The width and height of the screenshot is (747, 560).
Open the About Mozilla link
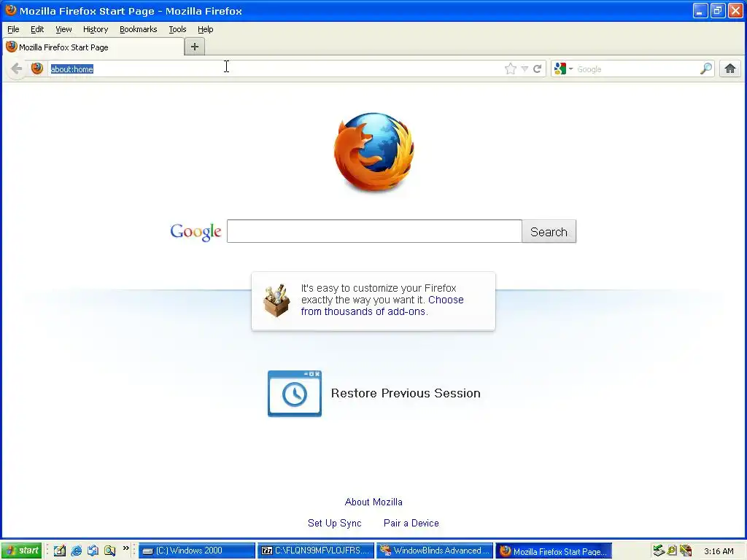pyautogui.click(x=373, y=502)
